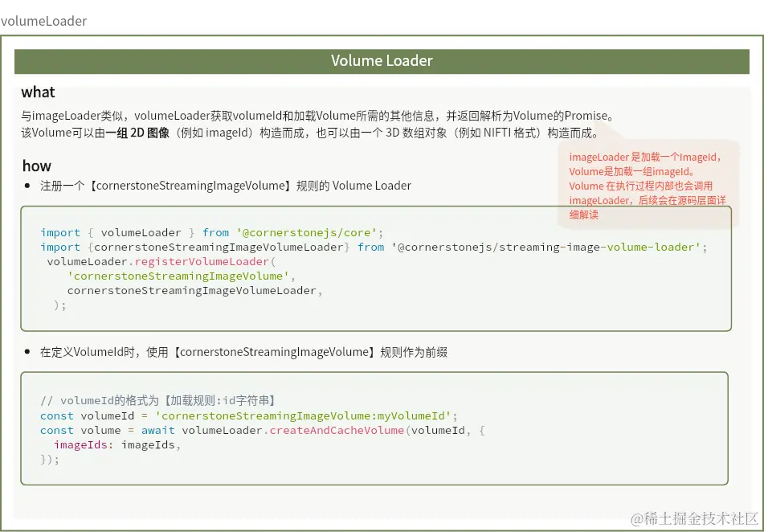
Task: Click the "how" section heading
Action: pos(36,166)
